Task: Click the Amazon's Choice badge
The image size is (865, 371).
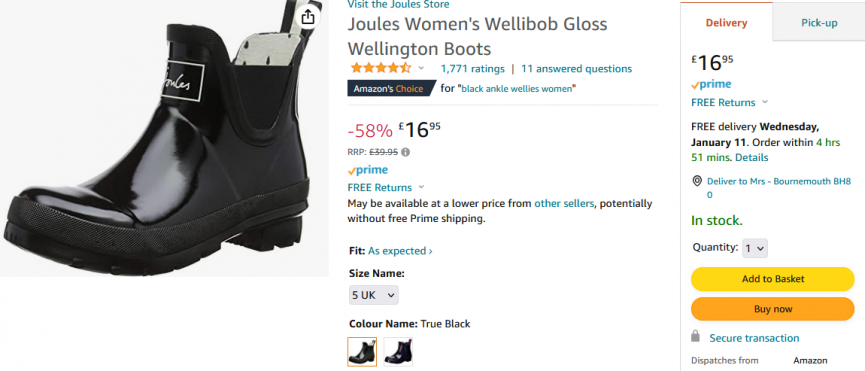Action: pyautogui.click(x=389, y=88)
